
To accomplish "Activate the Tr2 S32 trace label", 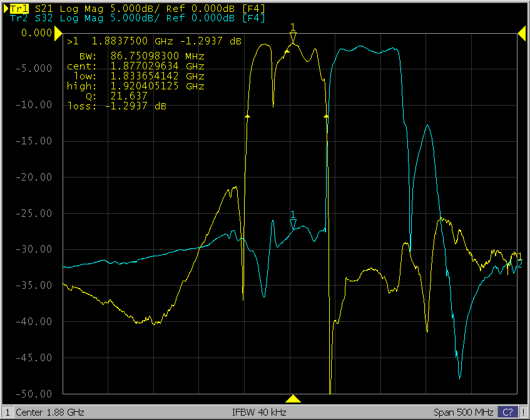I will 19,17.
